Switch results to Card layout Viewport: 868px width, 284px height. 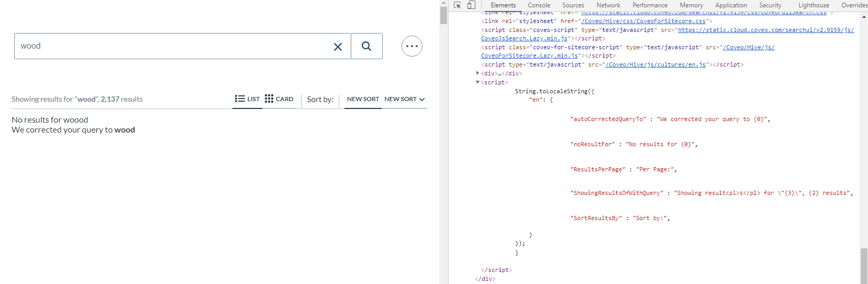coord(279,99)
